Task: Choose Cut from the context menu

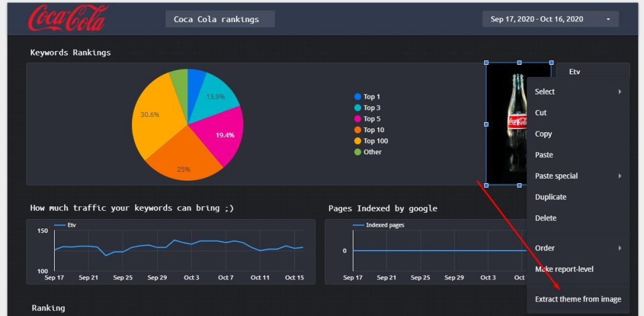Action: 578,113
